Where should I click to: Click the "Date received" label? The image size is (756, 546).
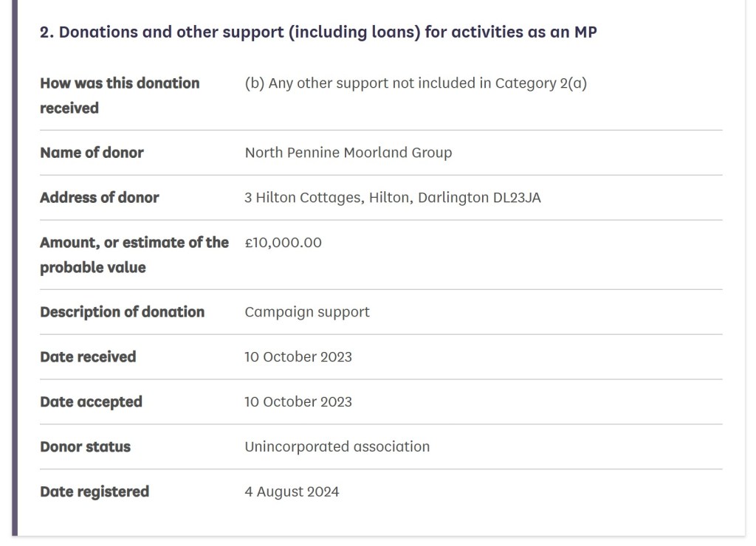88,357
